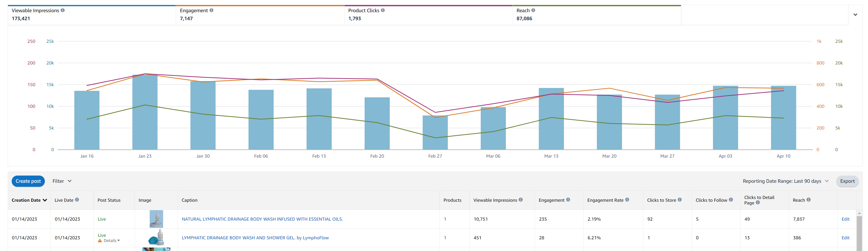Click the Products count link for second post
The height and width of the screenshot is (251, 868).
click(445, 238)
